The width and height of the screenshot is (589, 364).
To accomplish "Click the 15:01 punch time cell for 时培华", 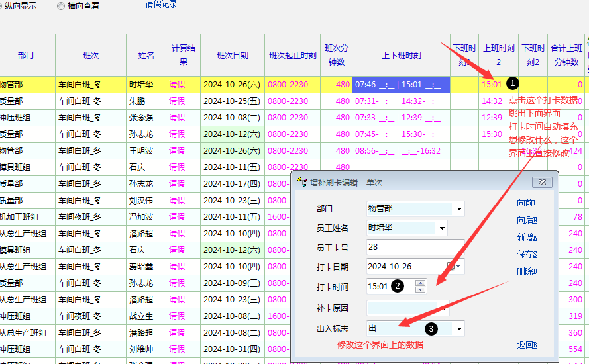I will tap(492, 84).
